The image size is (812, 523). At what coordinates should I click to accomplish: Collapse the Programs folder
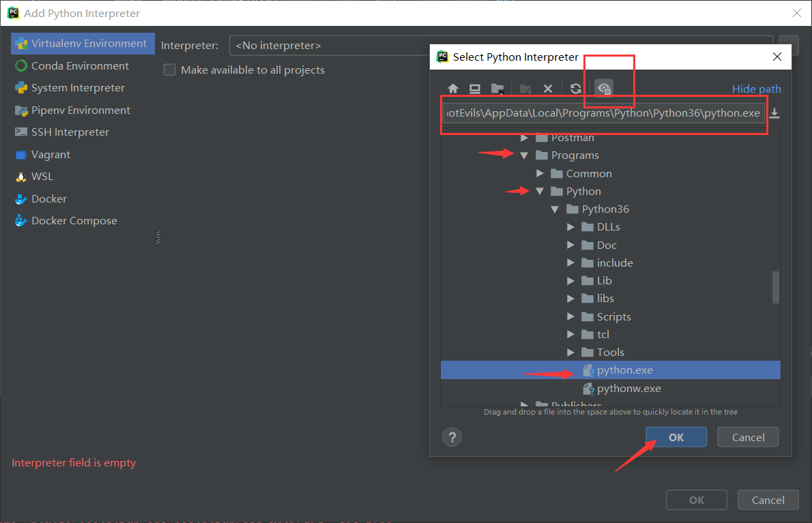pos(524,155)
